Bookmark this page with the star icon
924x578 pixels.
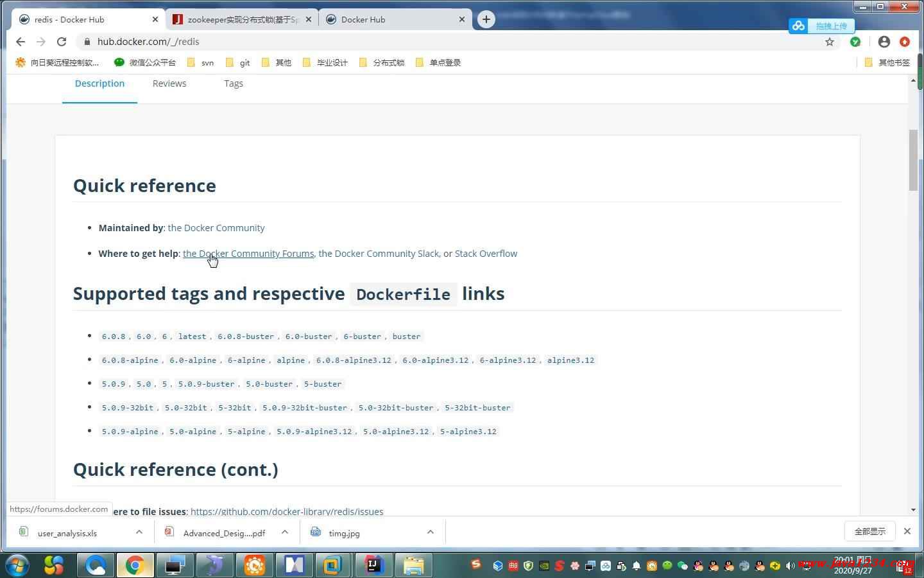tap(830, 42)
